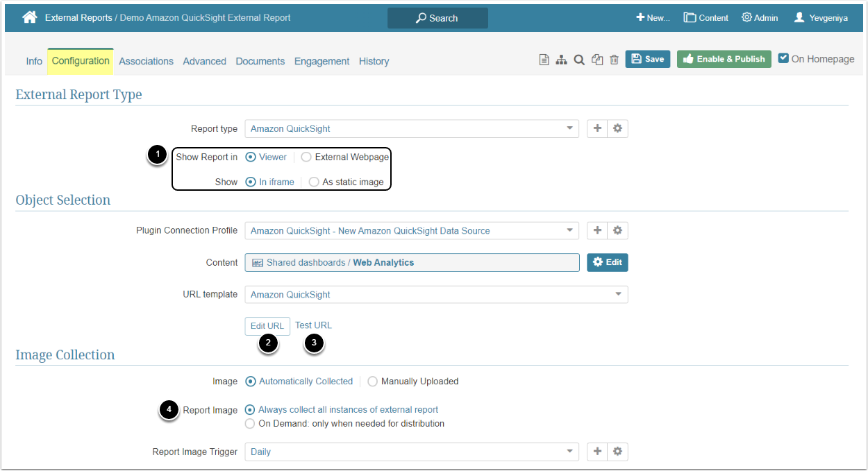The image size is (868, 471).
Task: Switch to the Info tab
Action: 34,61
